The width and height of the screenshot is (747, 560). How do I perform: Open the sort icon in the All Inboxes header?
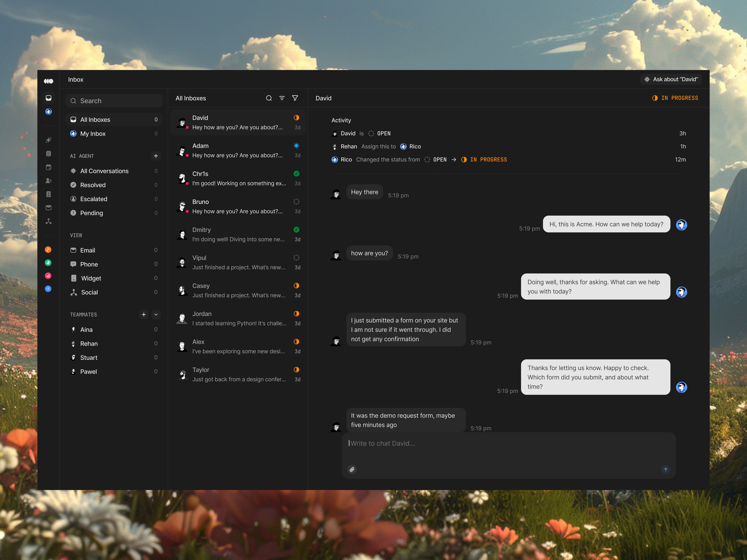pos(282,98)
